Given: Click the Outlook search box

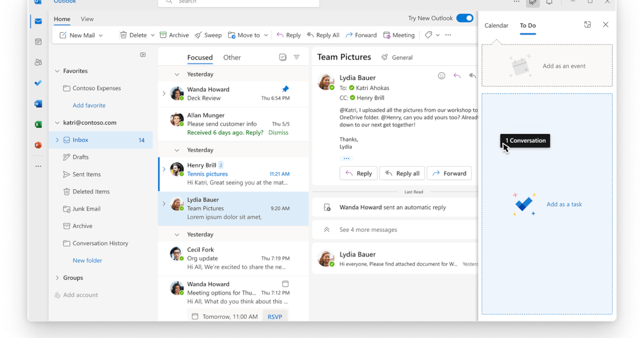Looking at the screenshot, I should pos(239,2).
